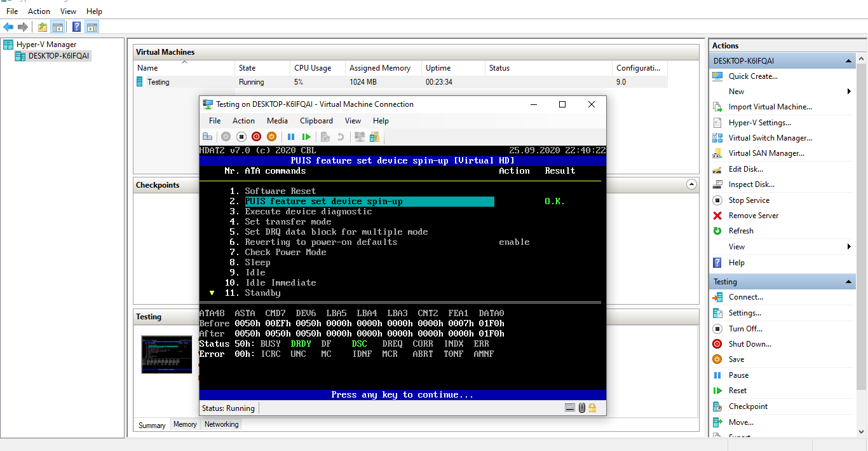Image resolution: width=868 pixels, height=451 pixels.
Task: Open View menu in Hyper-V Manager
Action: 68,11
